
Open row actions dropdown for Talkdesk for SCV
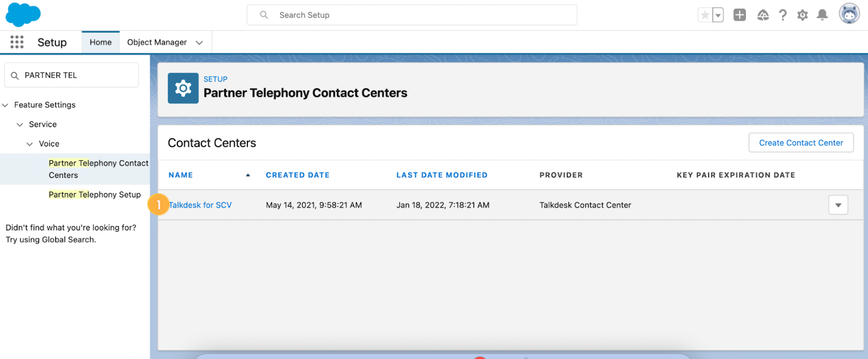click(838, 205)
